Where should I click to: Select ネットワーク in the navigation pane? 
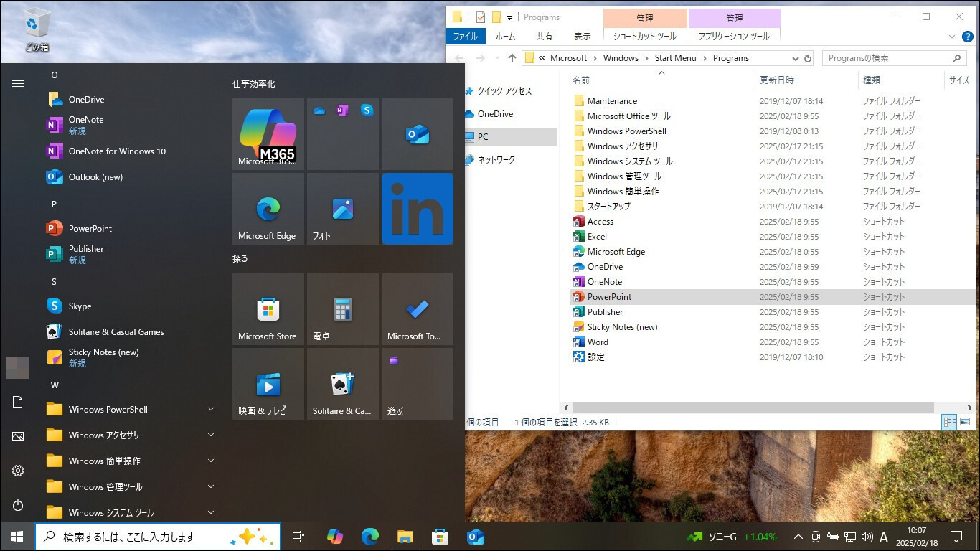[496, 160]
